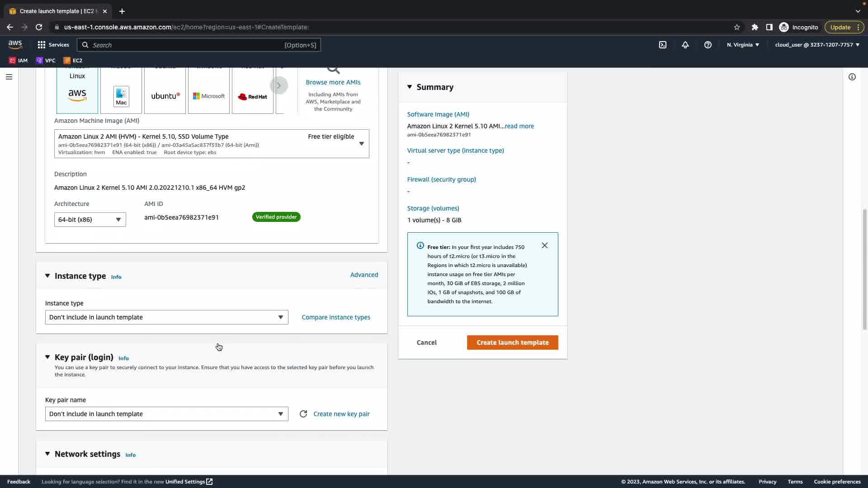Open the left hamburger navigation menu

click(x=9, y=77)
